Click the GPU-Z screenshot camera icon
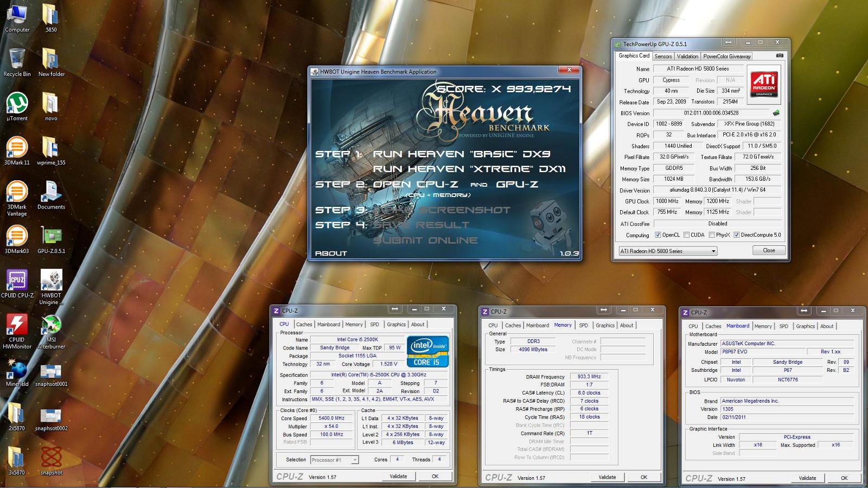 coord(780,56)
